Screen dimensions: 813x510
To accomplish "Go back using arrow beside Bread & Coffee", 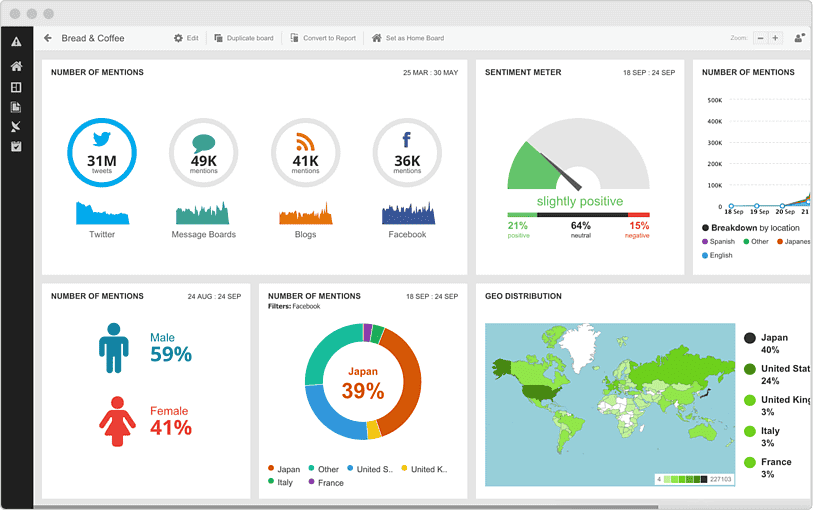I will tap(48, 38).
